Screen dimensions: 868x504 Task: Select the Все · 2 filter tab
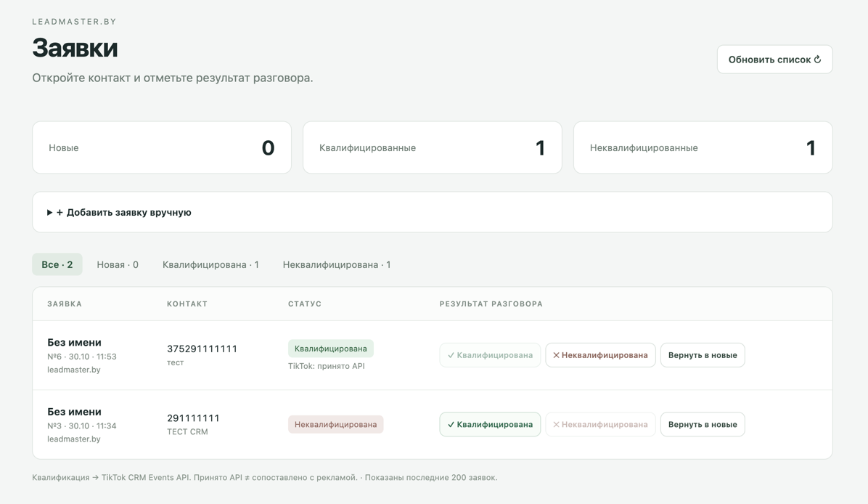tap(57, 264)
